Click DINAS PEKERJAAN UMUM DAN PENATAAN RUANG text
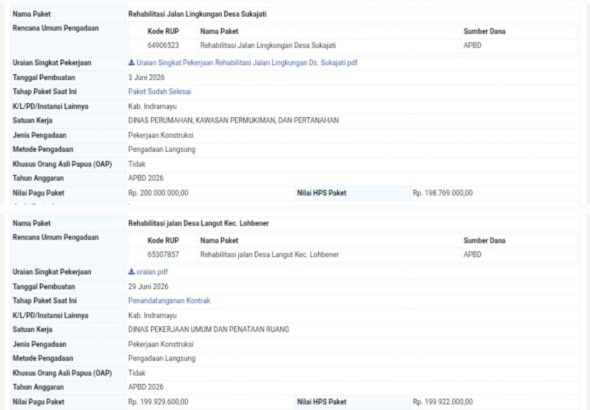This screenshot has width=590, height=410. pyautogui.click(x=208, y=330)
